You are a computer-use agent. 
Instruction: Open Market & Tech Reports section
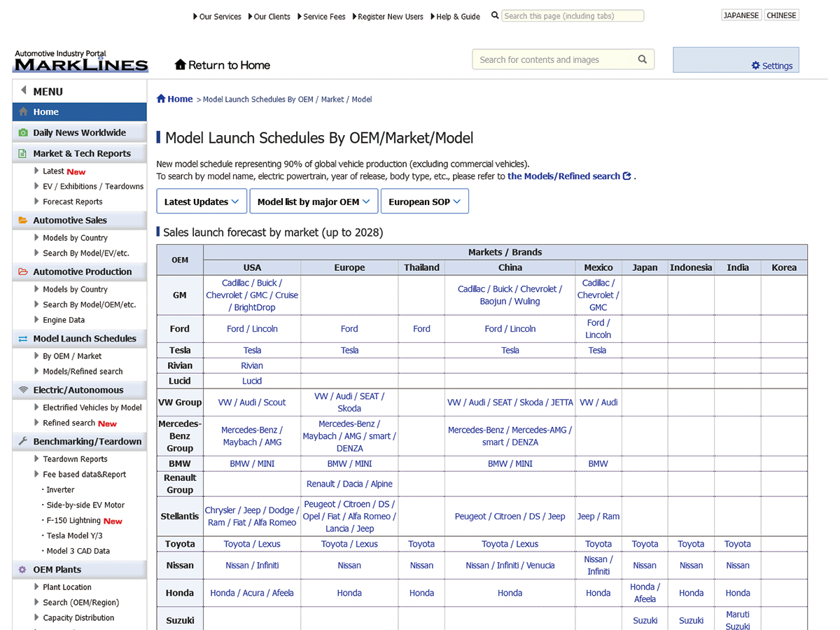click(80, 154)
